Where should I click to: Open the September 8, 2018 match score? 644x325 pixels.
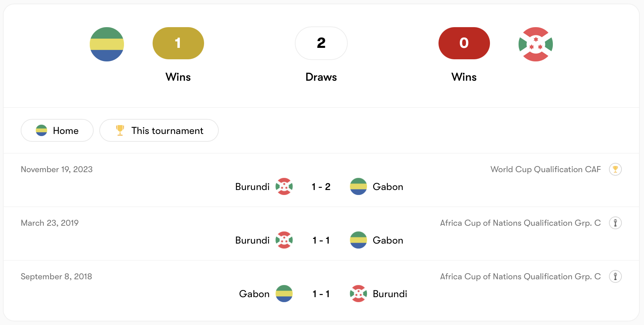321,294
